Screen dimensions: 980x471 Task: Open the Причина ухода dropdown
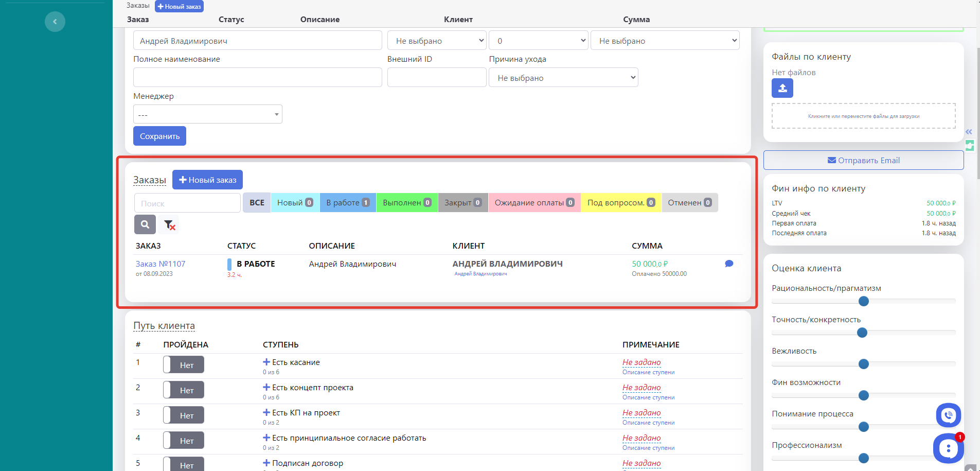563,78
